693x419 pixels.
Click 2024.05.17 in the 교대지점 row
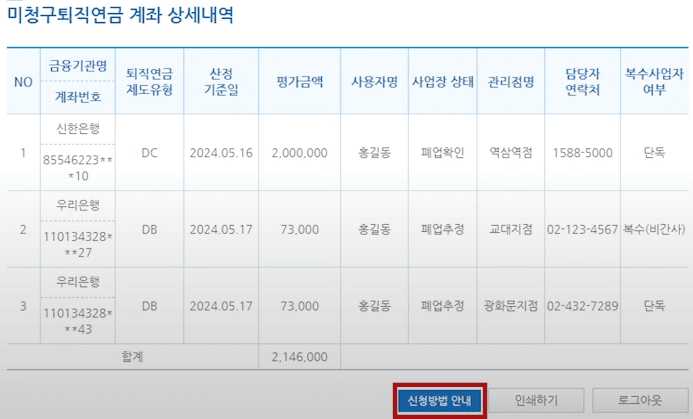click(x=221, y=229)
